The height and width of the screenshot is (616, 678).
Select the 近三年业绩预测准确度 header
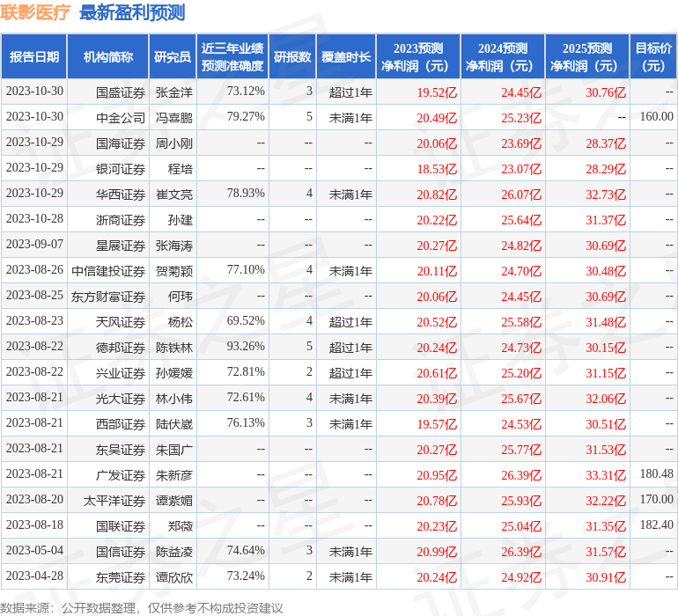coord(232,57)
